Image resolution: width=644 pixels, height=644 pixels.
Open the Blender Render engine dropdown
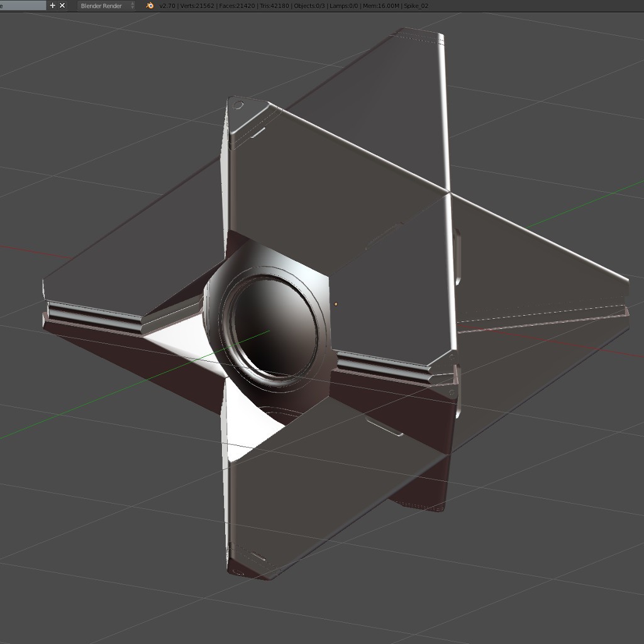tap(106, 5)
